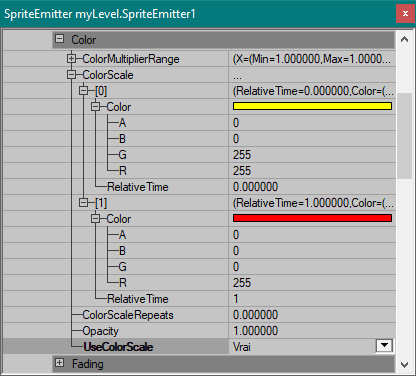Image resolution: width=416 pixels, height=376 pixels.
Task: Edit the R value of element [1] color
Action: point(312,283)
